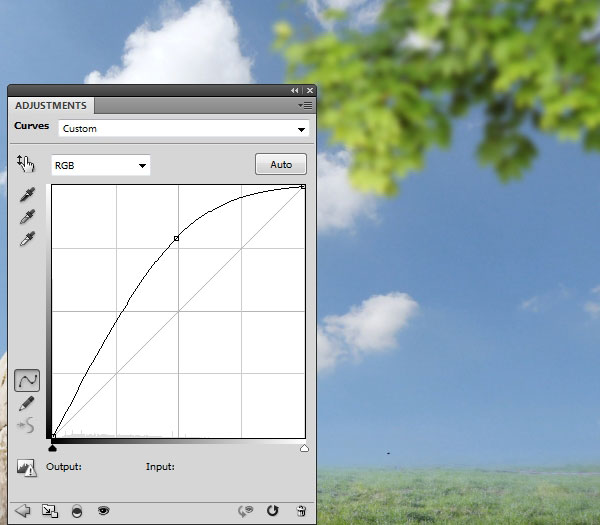Open the Curves preset Custom dropdown
Screen dimensions: 600x525
tap(184, 129)
